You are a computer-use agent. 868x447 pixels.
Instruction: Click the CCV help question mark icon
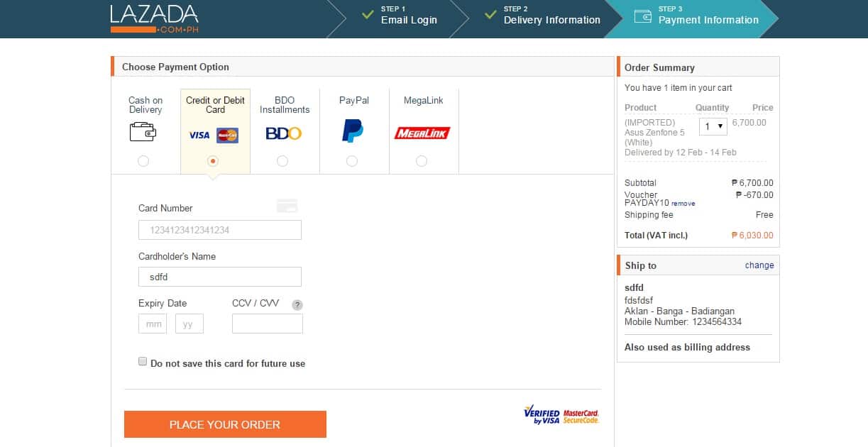(x=297, y=305)
